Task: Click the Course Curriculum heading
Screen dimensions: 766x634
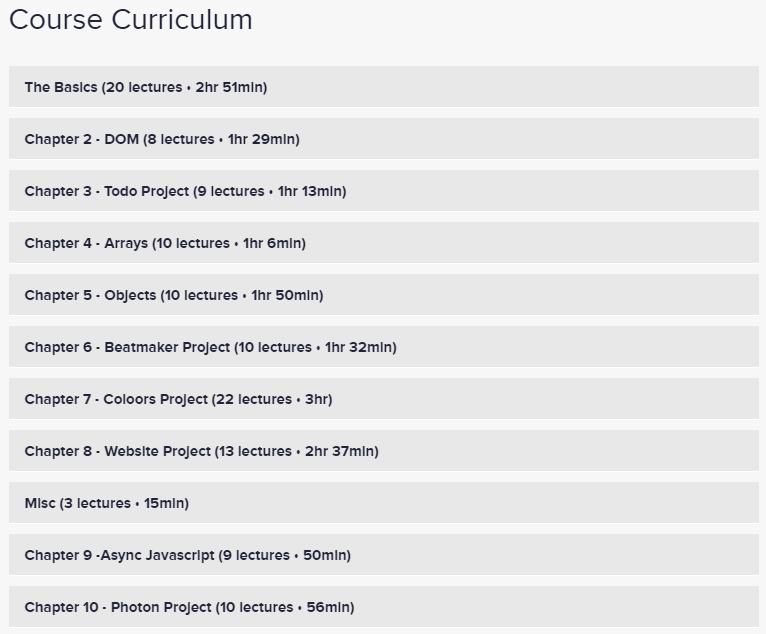Action: click(130, 20)
